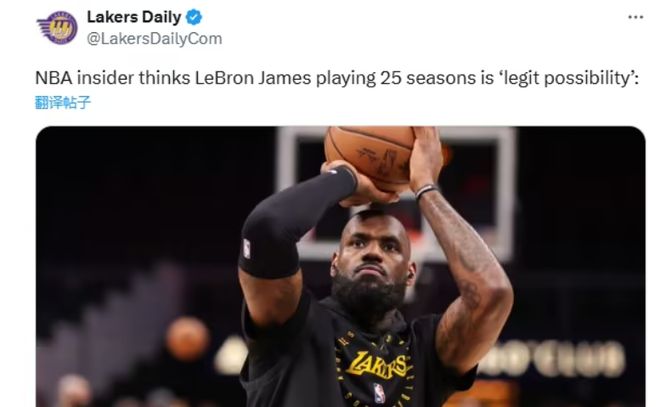Click the player's bearded face in photo
The width and height of the screenshot is (660, 407).
[x=370, y=261]
